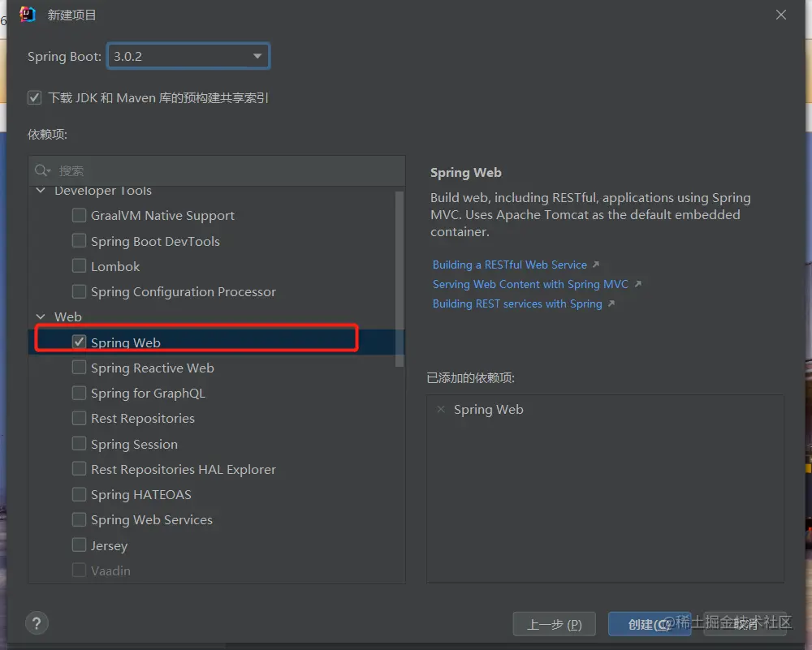This screenshot has height=650, width=812.
Task: Check Spring Reactive Web
Action: point(80,368)
